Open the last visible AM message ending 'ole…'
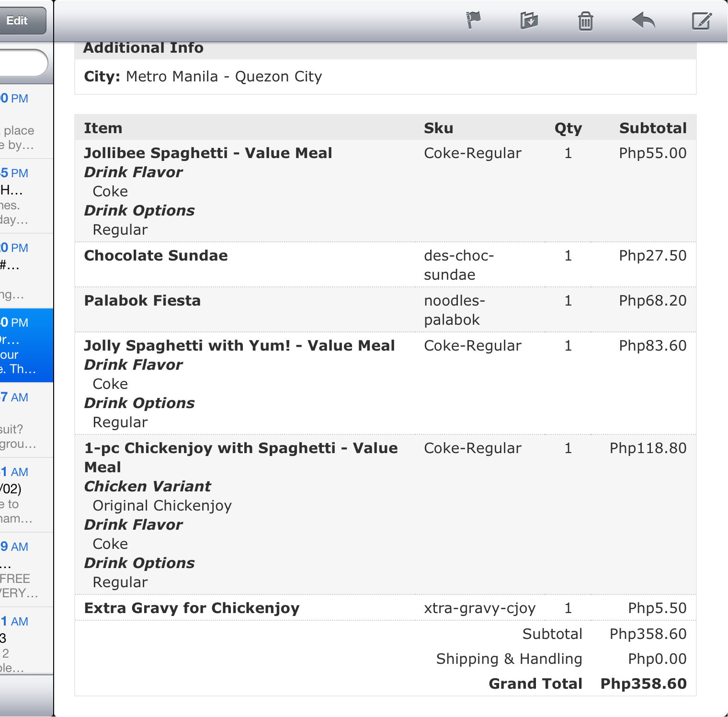This screenshot has height=717, width=728. 26,641
